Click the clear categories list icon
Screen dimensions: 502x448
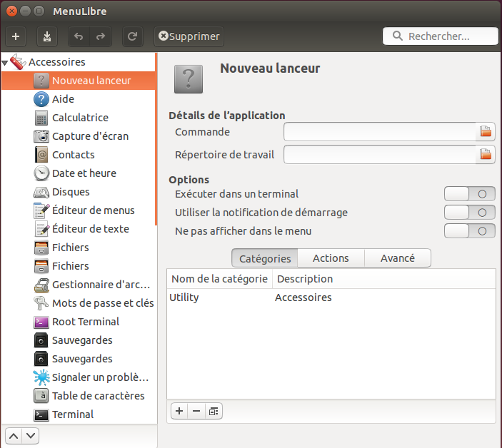click(214, 411)
